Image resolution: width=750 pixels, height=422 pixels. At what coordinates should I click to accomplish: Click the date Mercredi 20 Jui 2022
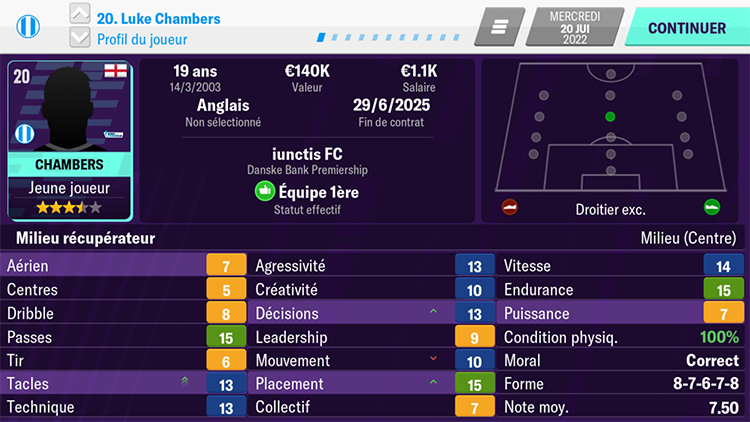[x=574, y=27]
